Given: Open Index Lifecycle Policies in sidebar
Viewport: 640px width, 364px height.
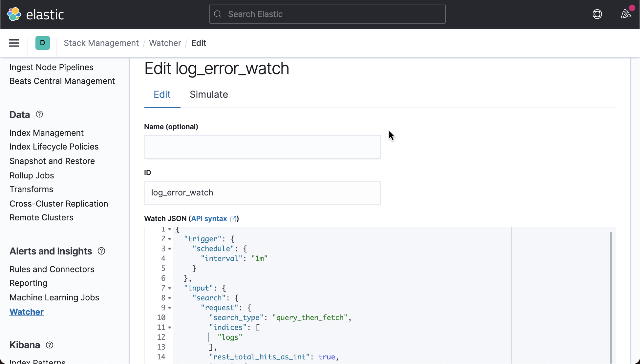Looking at the screenshot, I should [54, 147].
